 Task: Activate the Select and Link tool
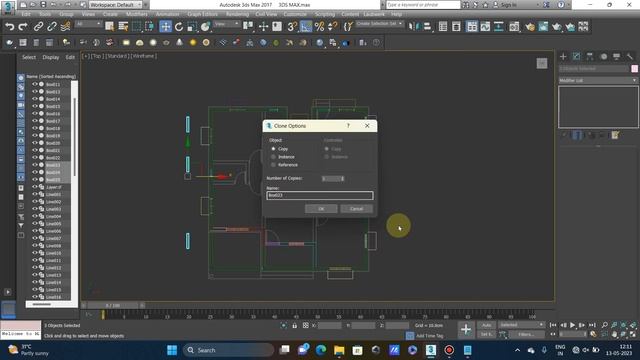click(x=38, y=27)
